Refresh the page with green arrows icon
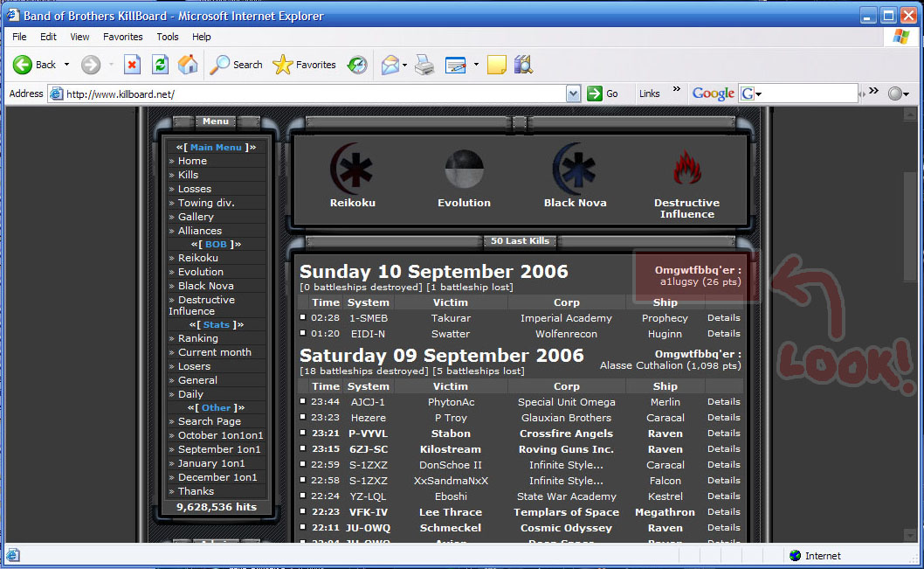This screenshot has width=924, height=569. coord(161,65)
